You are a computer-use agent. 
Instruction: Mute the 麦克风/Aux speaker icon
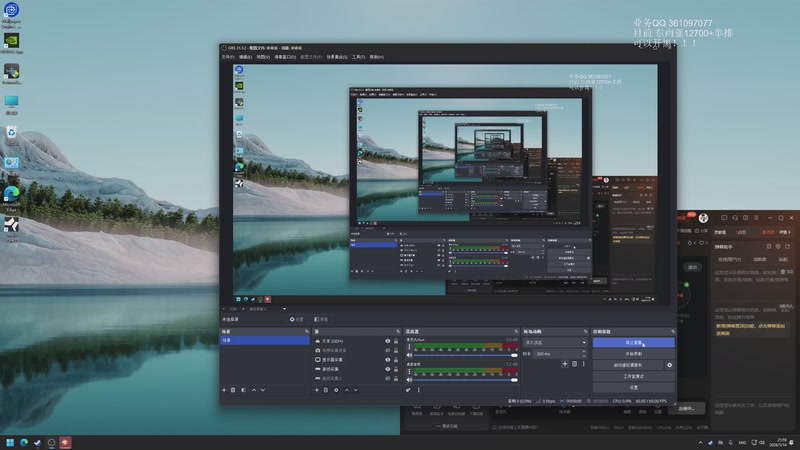(409, 355)
